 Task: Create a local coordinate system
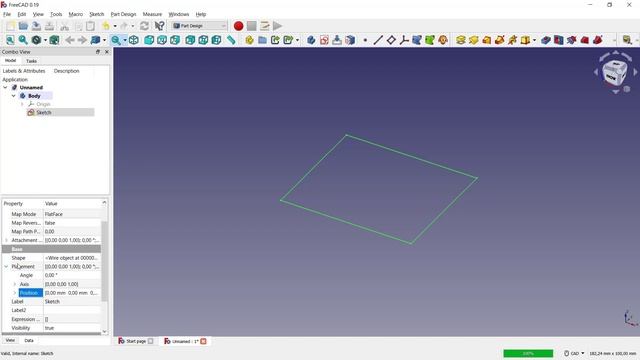[404, 40]
